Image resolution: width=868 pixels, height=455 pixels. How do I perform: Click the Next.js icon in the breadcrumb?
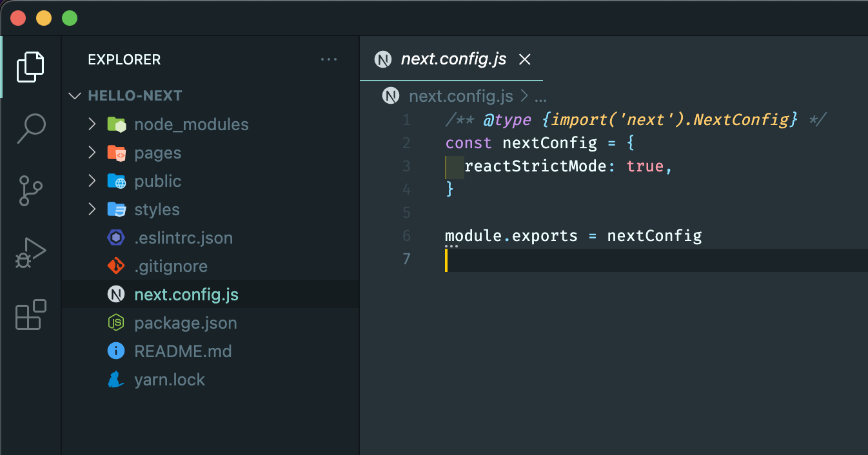[391, 96]
